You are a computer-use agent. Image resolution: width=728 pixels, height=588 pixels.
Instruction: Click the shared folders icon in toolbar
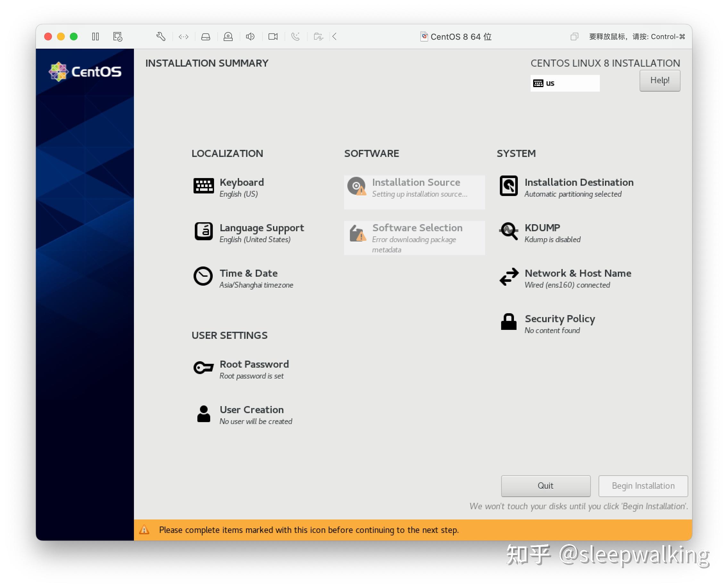pyautogui.click(x=318, y=37)
